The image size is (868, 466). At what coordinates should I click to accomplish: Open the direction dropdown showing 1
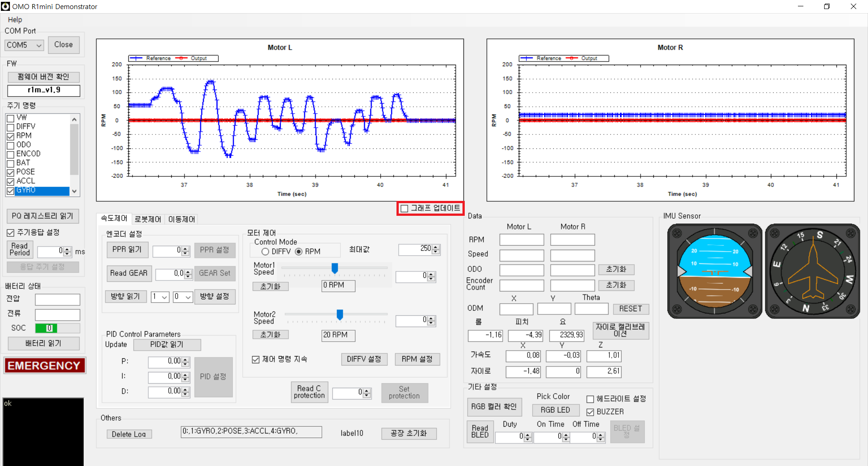point(160,297)
